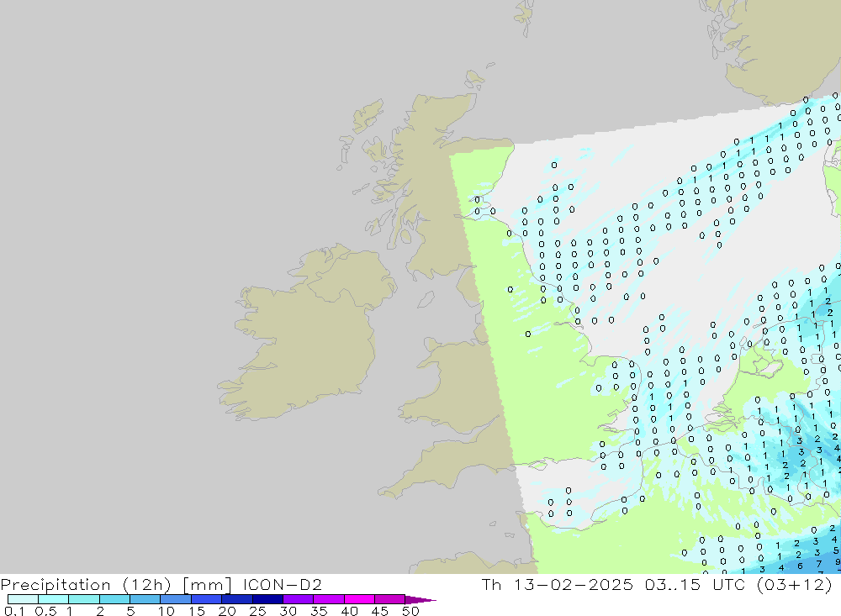Click the legend label '30'
Screen dimensions: 841x616
(288, 611)
